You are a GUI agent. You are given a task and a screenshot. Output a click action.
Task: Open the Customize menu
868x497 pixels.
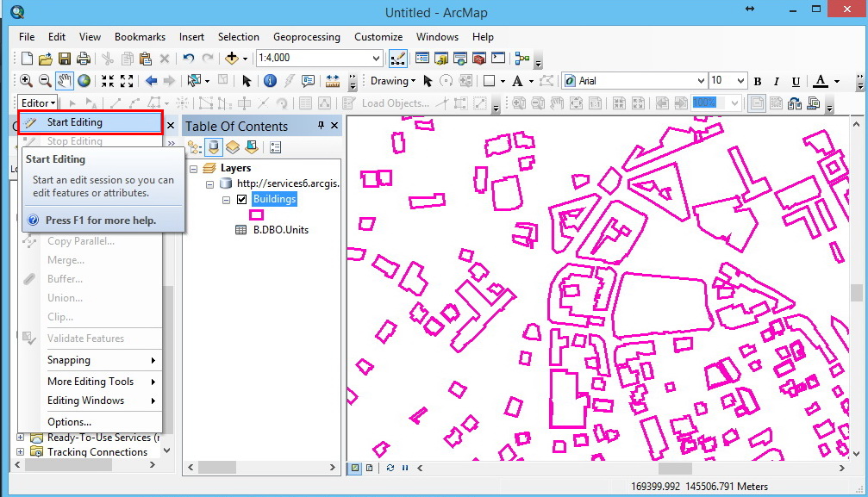click(378, 36)
